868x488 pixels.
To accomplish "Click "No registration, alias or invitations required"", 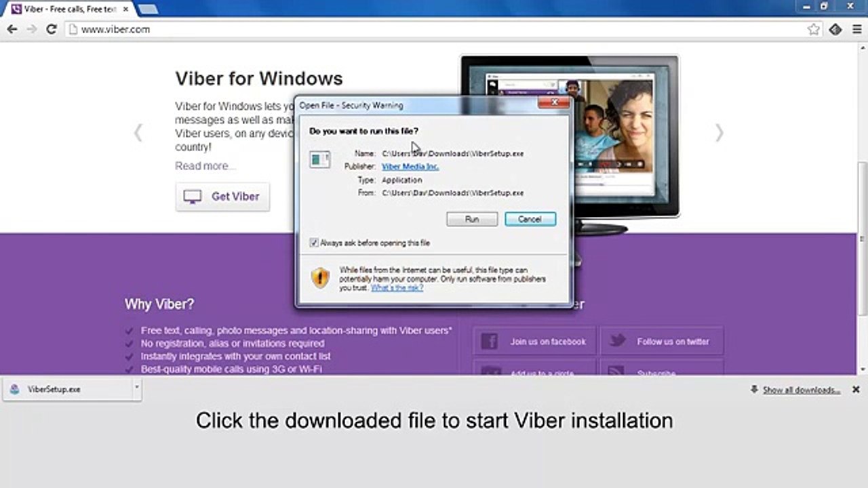I will (233, 344).
